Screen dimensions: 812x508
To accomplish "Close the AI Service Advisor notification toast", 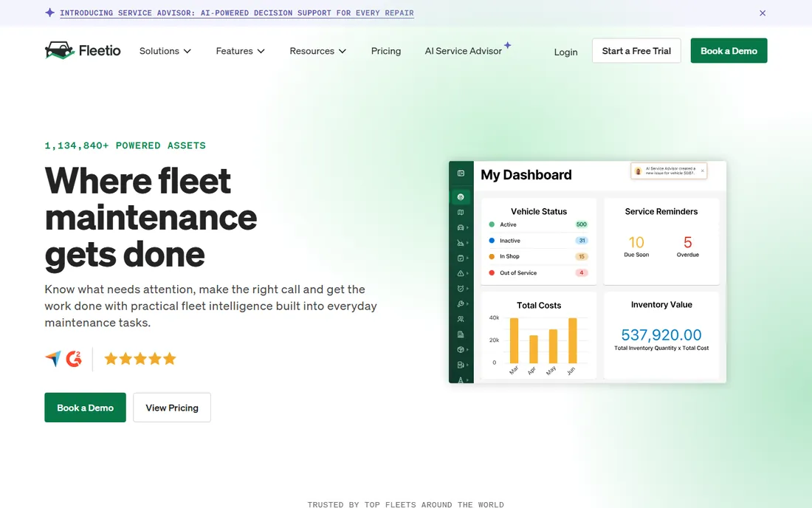I will tap(702, 171).
